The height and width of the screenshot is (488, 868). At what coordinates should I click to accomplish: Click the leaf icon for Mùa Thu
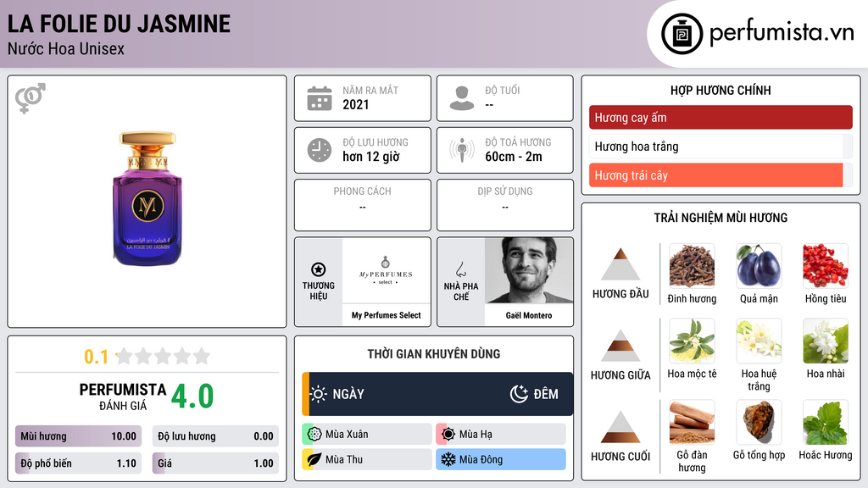pyautogui.click(x=314, y=459)
